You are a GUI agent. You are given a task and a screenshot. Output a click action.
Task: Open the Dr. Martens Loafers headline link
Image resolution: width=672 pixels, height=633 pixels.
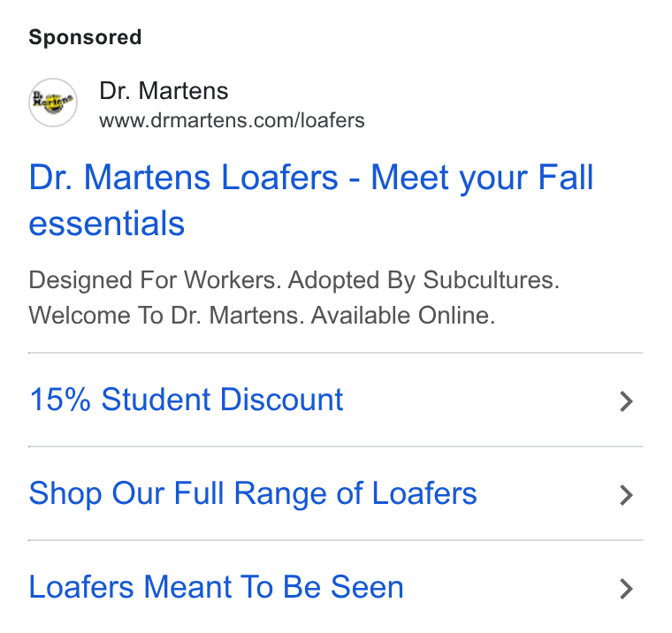click(x=310, y=200)
